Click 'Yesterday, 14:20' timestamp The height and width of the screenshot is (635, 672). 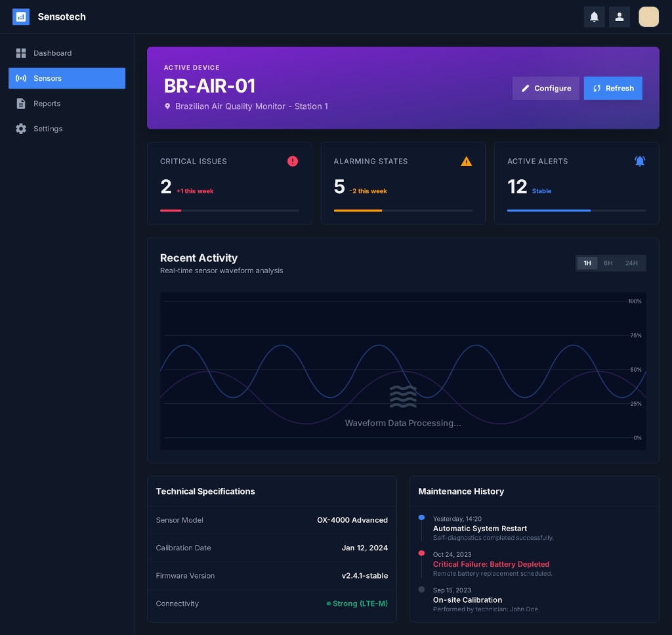(x=457, y=519)
